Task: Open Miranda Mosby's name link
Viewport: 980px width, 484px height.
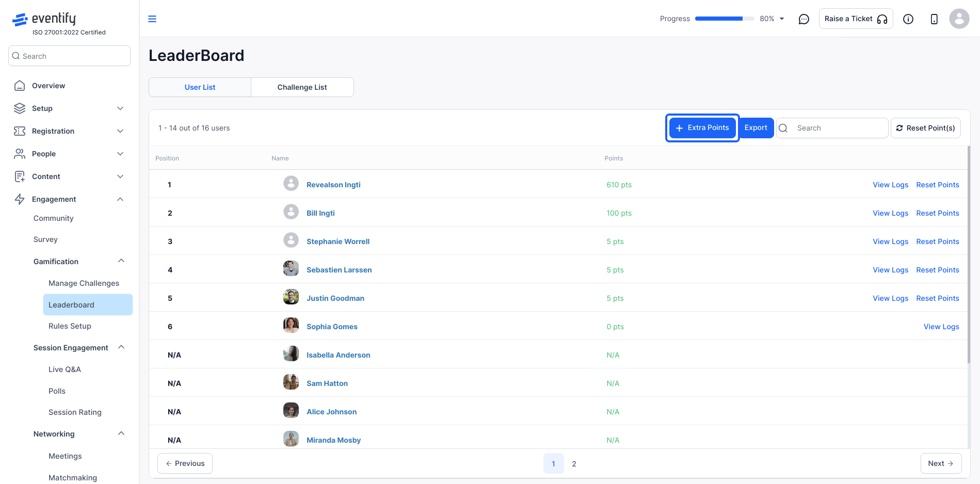Action: [333, 440]
